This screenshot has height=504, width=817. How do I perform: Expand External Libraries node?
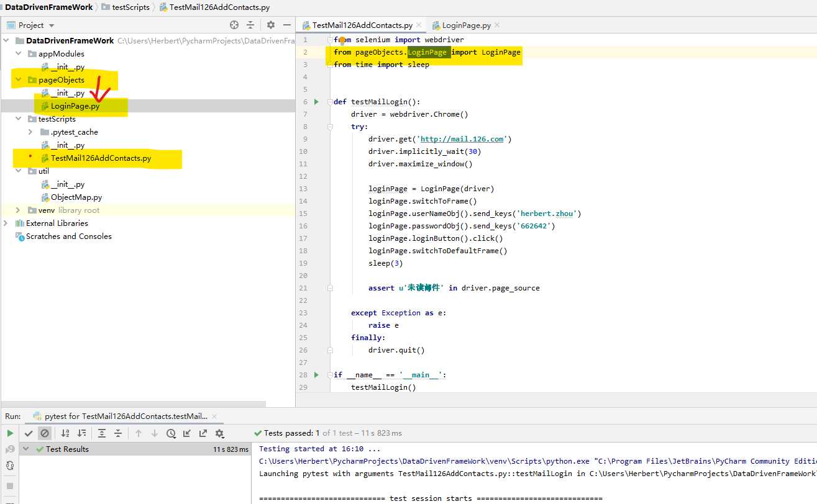click(7, 223)
